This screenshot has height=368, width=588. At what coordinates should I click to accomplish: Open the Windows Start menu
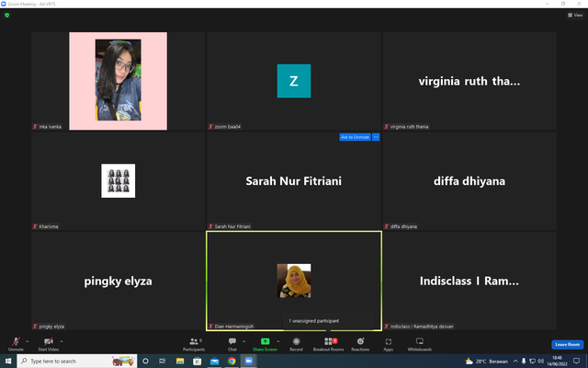tap(8, 361)
